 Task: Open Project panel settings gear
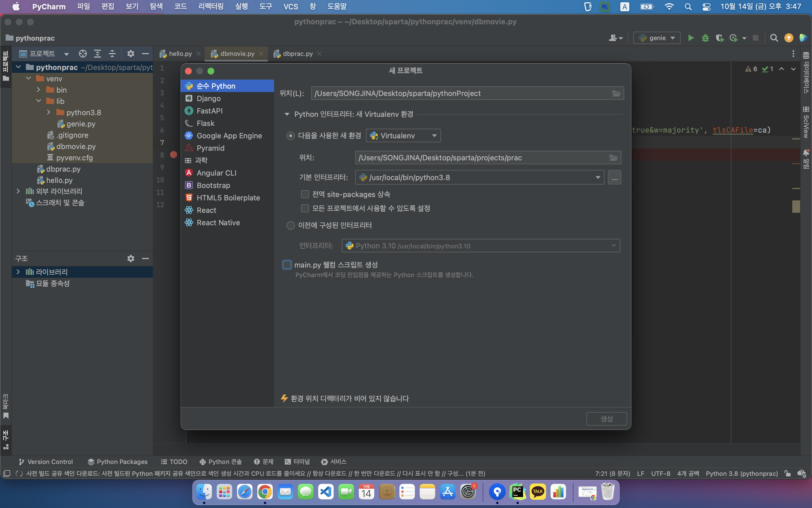pos(131,54)
